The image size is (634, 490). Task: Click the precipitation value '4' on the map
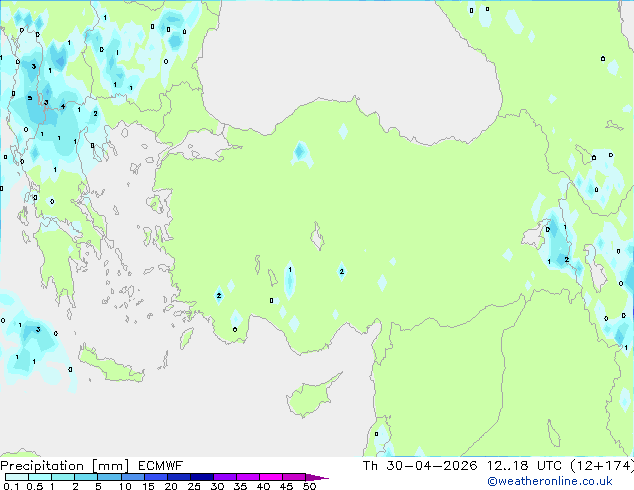pyautogui.click(x=63, y=106)
